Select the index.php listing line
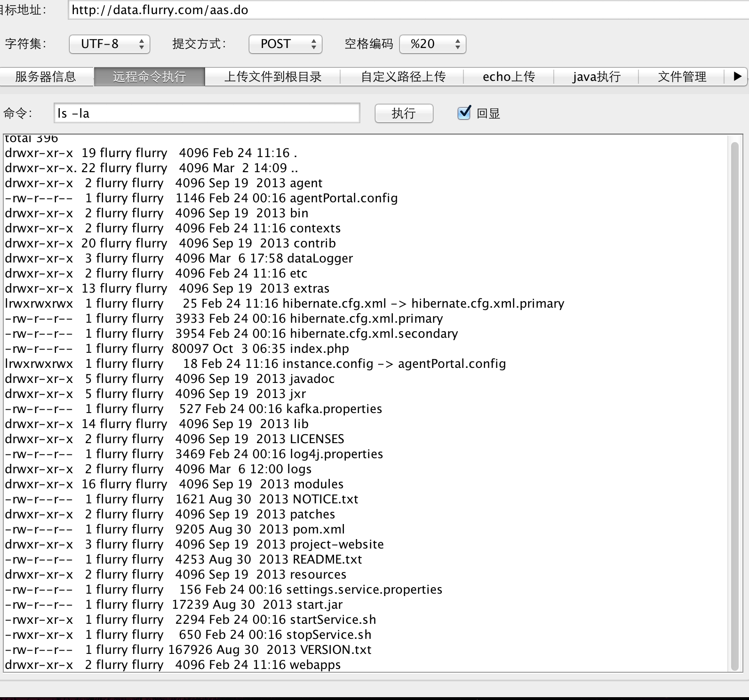 click(177, 349)
